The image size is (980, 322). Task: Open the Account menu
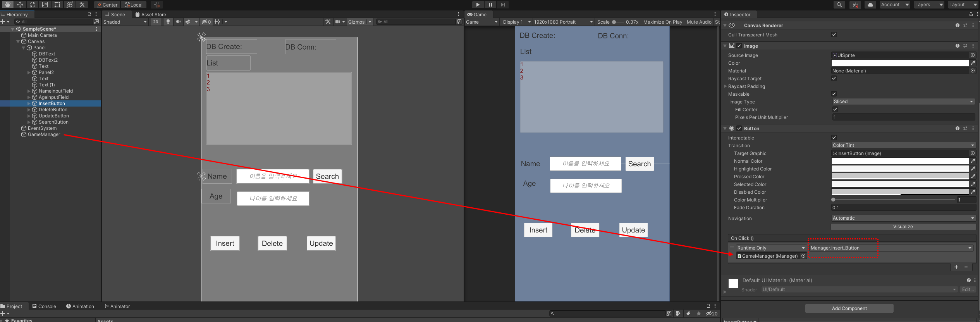pyautogui.click(x=894, y=5)
